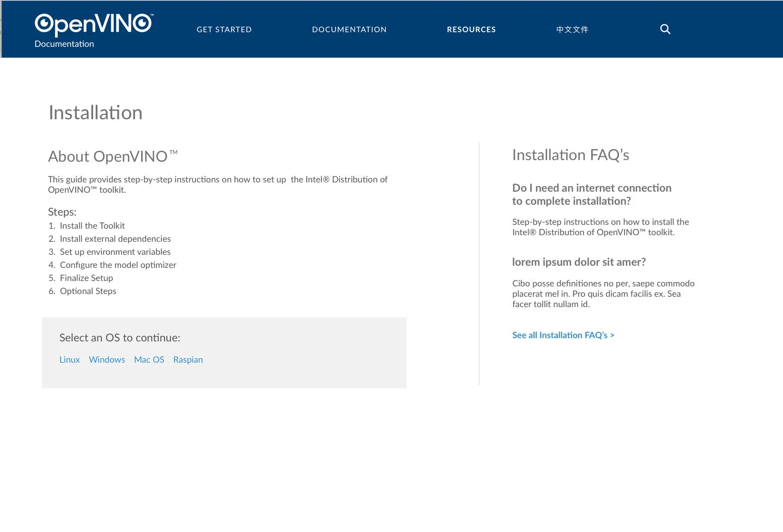Viewport: 783px width, 532px height.
Task: Open the internet connection FAQ entry
Action: pyautogui.click(x=592, y=194)
